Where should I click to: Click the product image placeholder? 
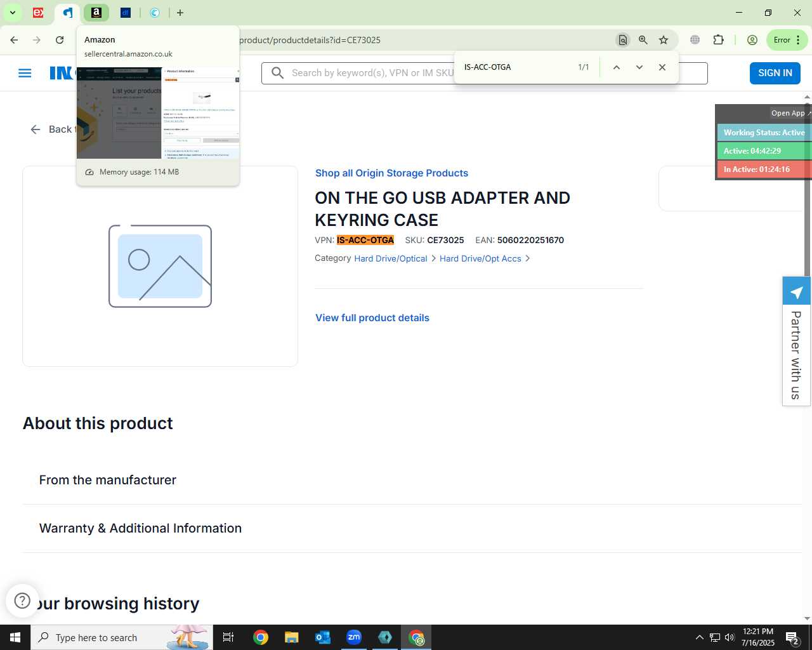click(x=160, y=266)
